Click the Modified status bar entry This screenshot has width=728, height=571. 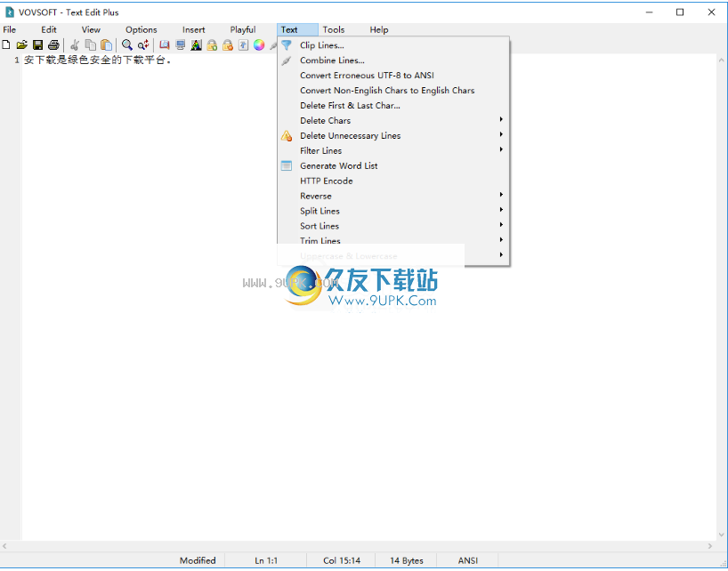pos(198,561)
